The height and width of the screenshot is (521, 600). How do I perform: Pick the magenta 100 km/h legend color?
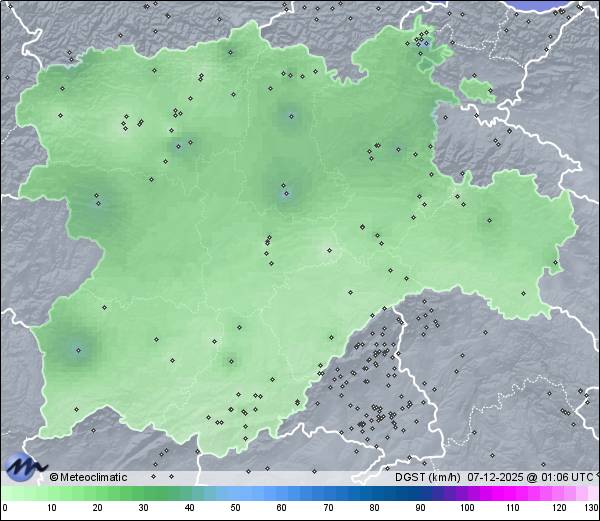[x=466, y=494]
